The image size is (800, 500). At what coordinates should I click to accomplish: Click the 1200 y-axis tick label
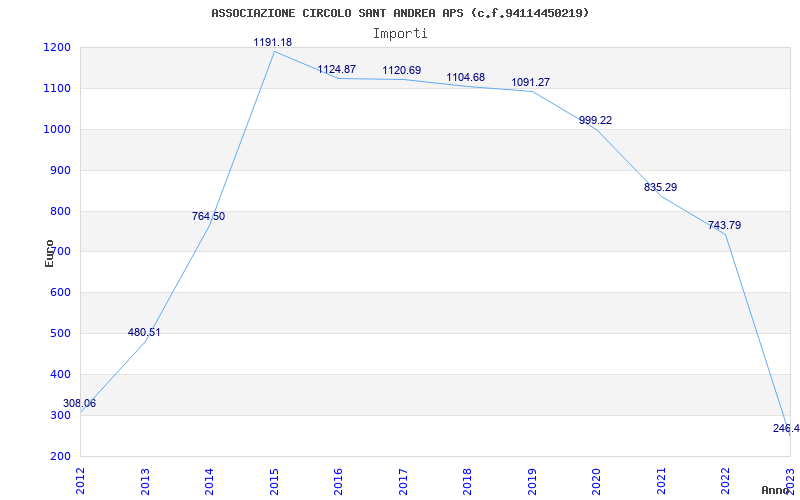click(x=57, y=48)
